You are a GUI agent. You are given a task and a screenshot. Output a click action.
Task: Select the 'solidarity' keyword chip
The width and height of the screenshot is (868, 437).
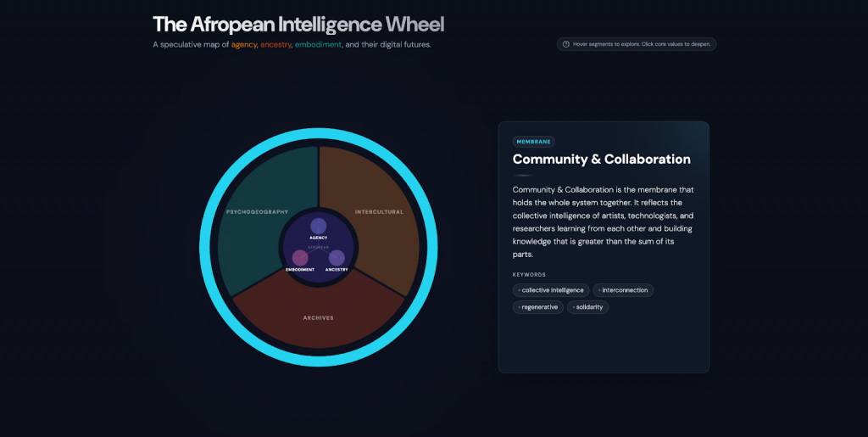point(587,307)
